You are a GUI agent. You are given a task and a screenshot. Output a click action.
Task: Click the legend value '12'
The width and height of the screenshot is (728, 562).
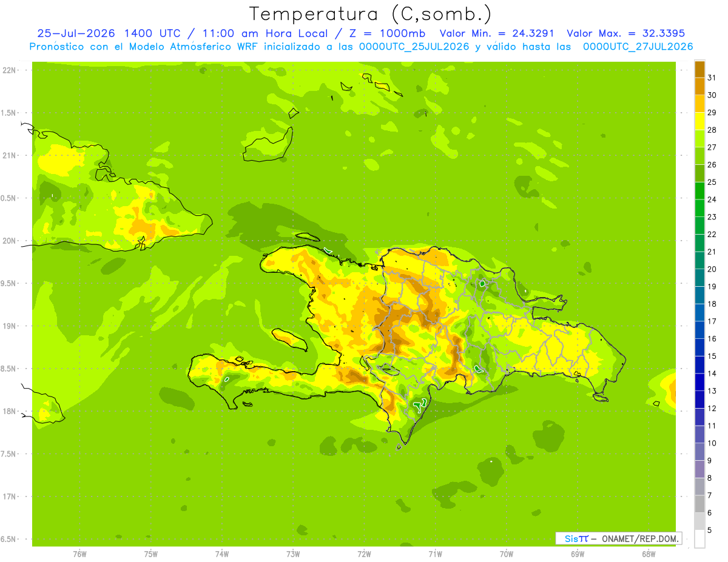pyautogui.click(x=712, y=409)
